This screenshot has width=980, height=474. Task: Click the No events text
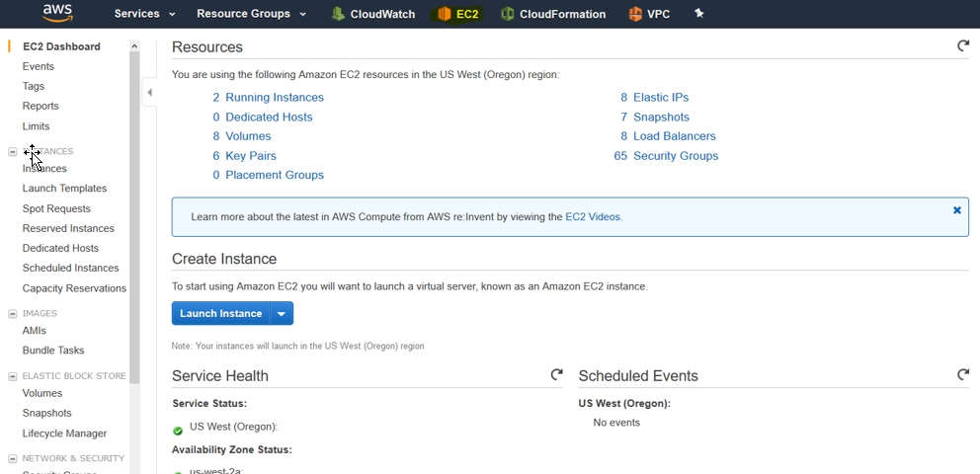[x=616, y=423]
